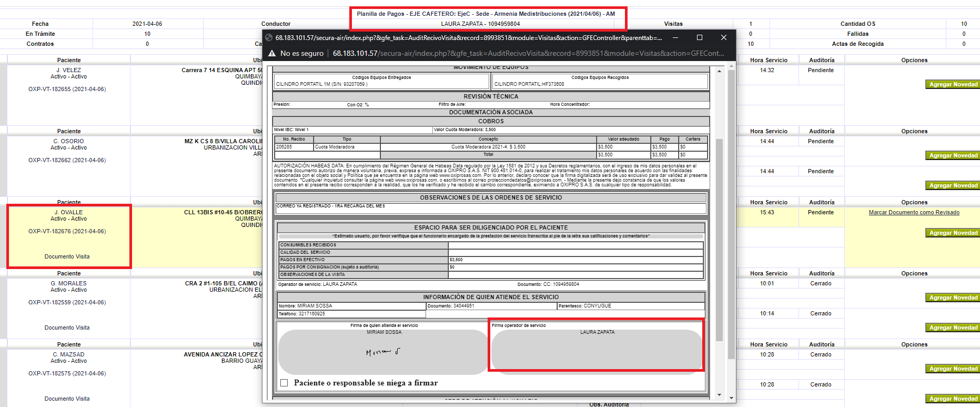The width and height of the screenshot is (980, 407).
Task: Click 'Marcar Documento como Revisado' link
Action: click(x=914, y=213)
